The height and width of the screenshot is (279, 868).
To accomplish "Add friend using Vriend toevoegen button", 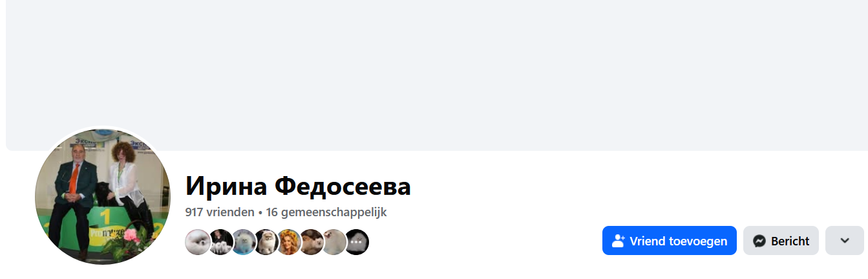I will pyautogui.click(x=670, y=240).
